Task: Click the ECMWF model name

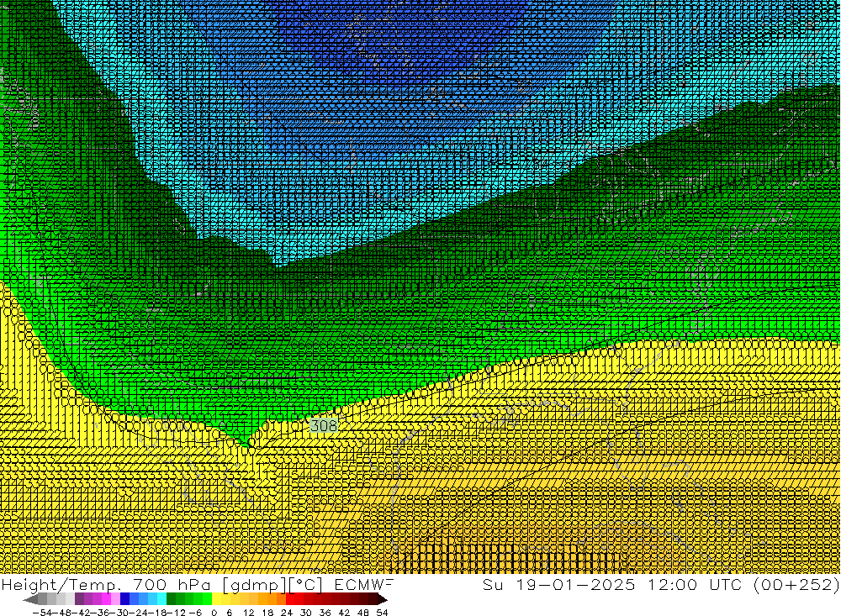Action: click(363, 584)
